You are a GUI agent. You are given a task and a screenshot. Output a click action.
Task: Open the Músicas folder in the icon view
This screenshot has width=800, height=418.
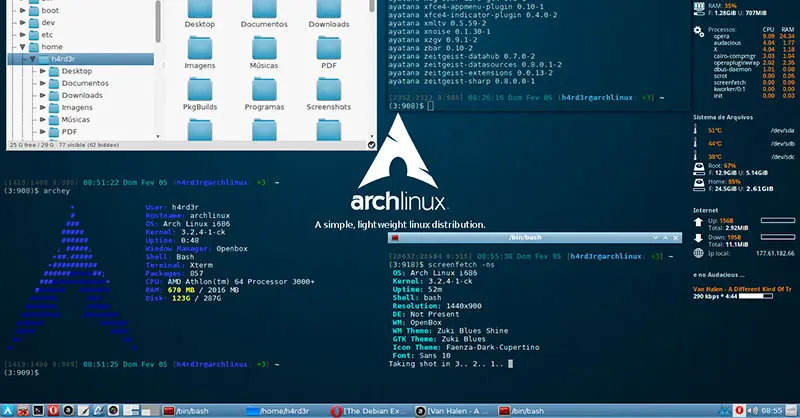coord(264,53)
